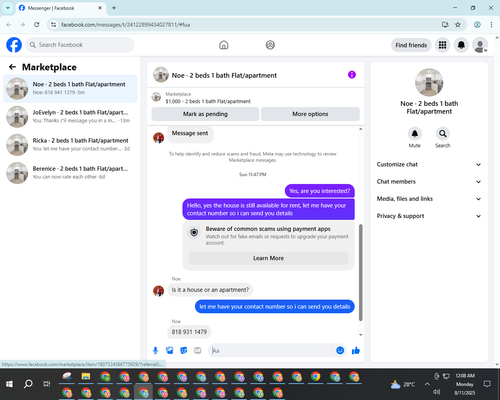
Task: Open Windows notification center icon
Action: coord(487,384)
